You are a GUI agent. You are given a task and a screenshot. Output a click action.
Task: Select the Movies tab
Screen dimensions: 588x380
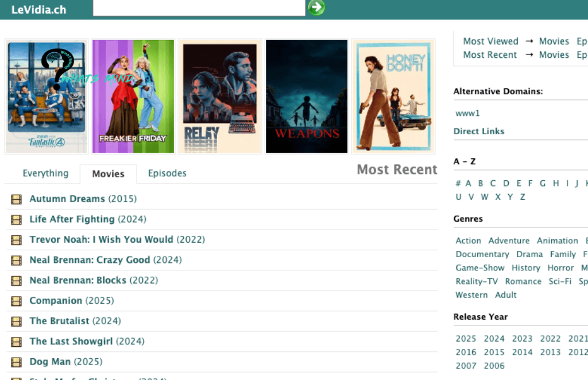[108, 173]
